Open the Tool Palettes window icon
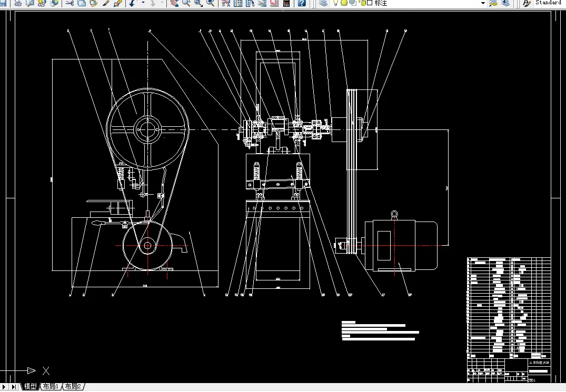This screenshot has height=392, width=566. click(250, 3)
